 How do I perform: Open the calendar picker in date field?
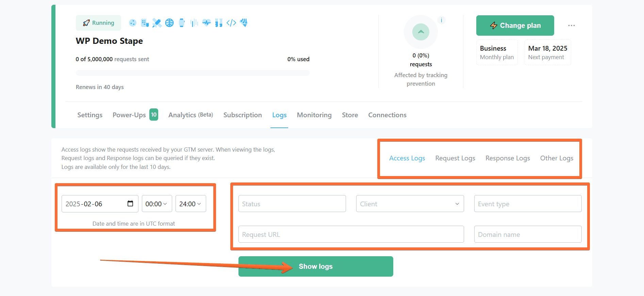(x=130, y=204)
